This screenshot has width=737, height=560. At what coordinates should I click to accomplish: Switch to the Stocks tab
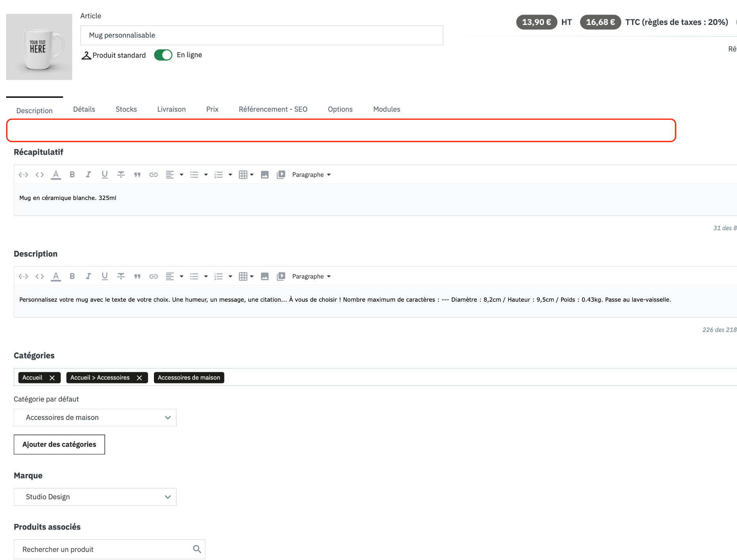tap(126, 109)
